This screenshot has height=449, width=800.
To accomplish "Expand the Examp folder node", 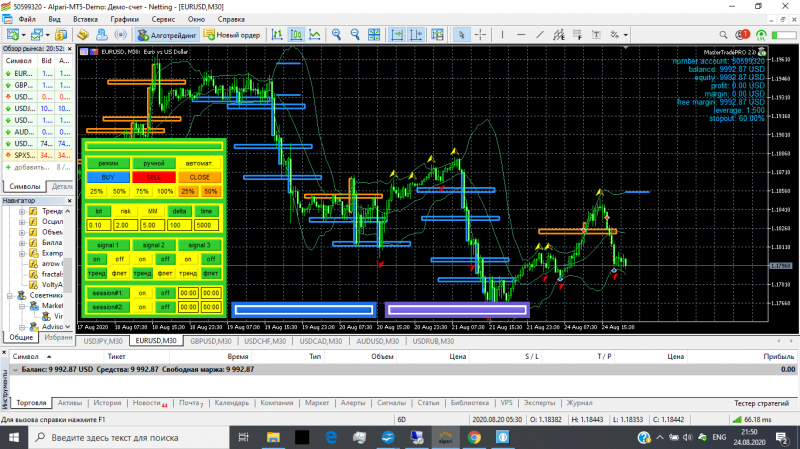I will click(22, 253).
